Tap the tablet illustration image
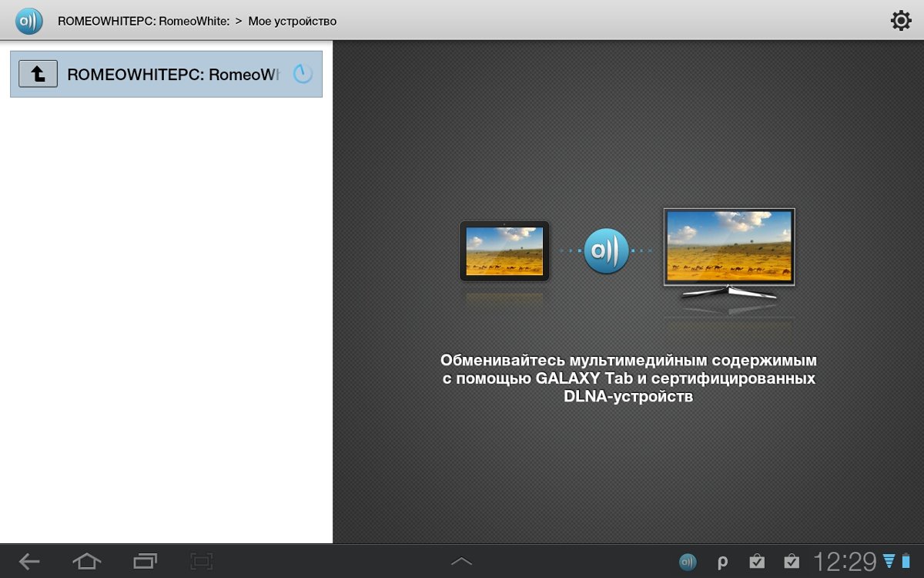The image size is (924, 578). 504,251
